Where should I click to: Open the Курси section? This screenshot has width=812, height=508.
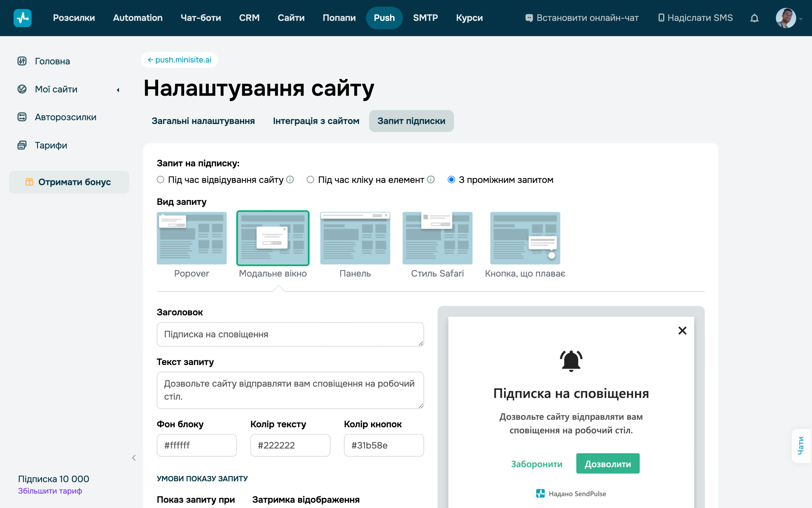pos(469,18)
